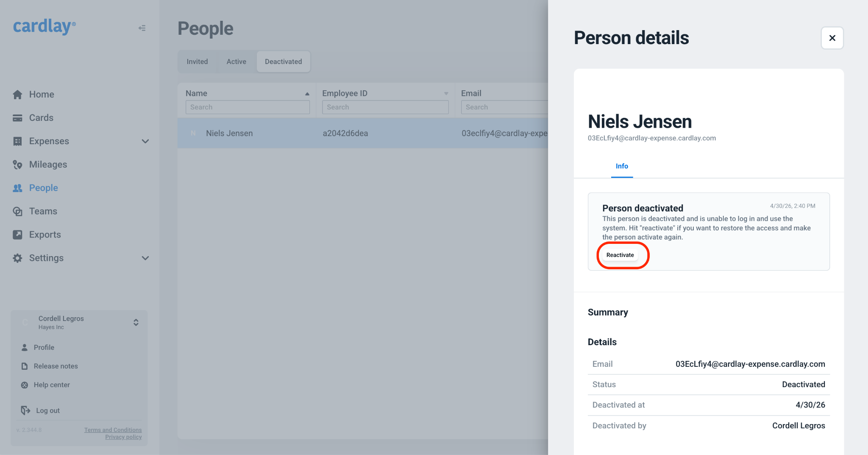
Task: Expand the Settings submenu chevron
Action: 145,258
